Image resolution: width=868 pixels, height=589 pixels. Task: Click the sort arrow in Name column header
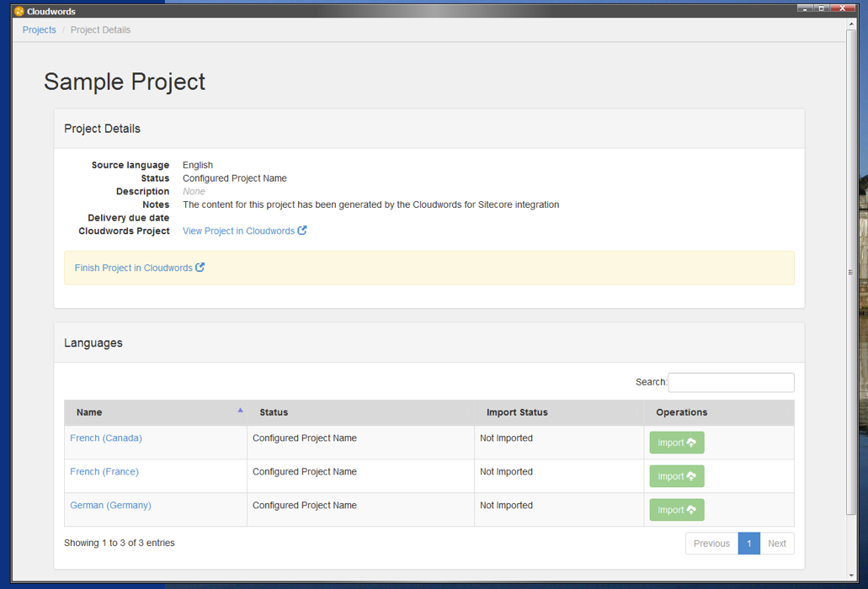click(240, 411)
